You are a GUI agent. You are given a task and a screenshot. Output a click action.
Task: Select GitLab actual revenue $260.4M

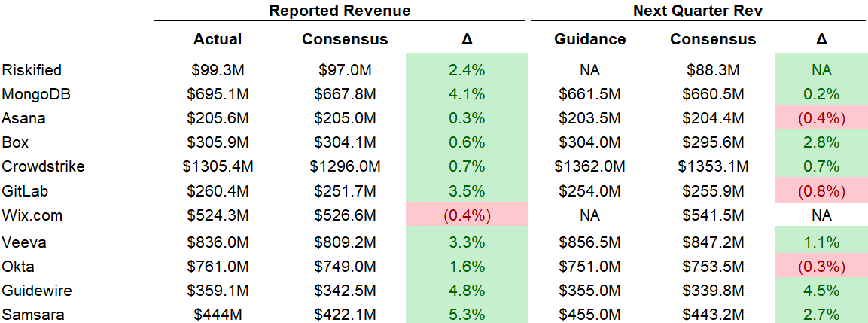218,190
